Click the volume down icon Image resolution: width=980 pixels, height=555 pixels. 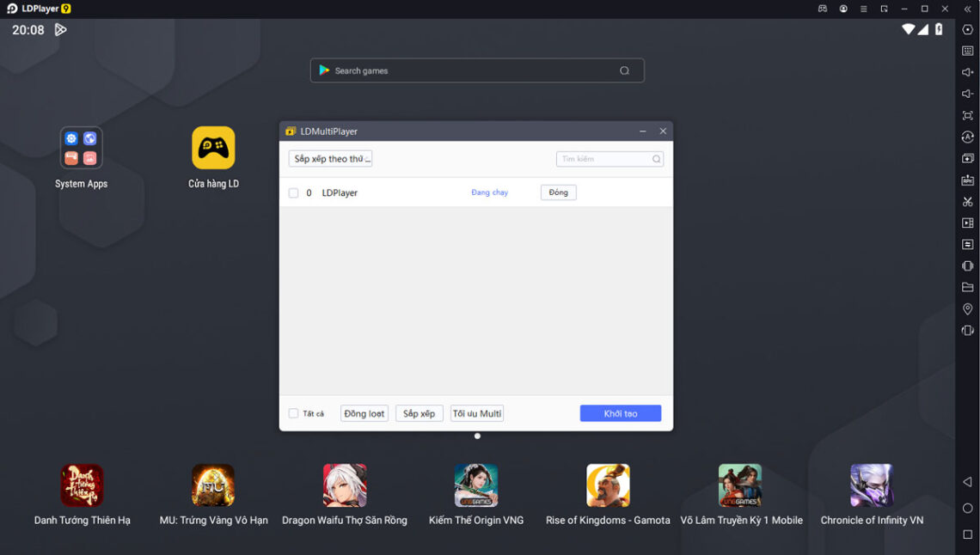[967, 94]
